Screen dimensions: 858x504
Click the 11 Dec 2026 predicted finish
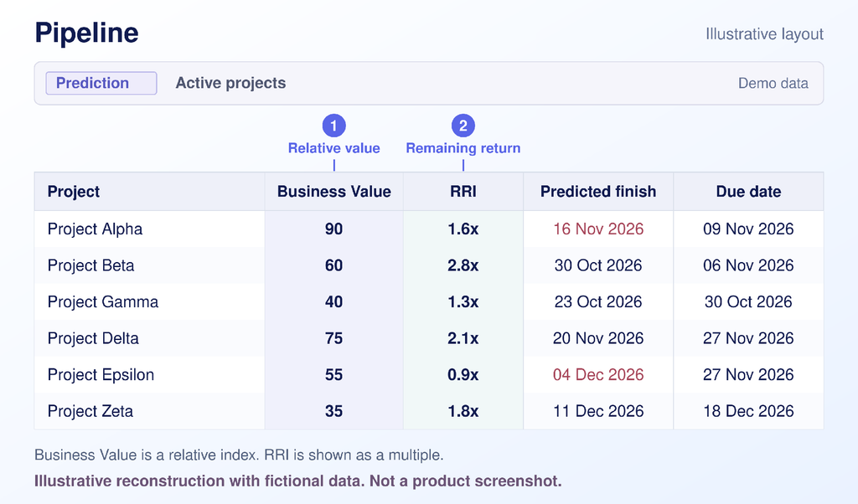pos(598,411)
